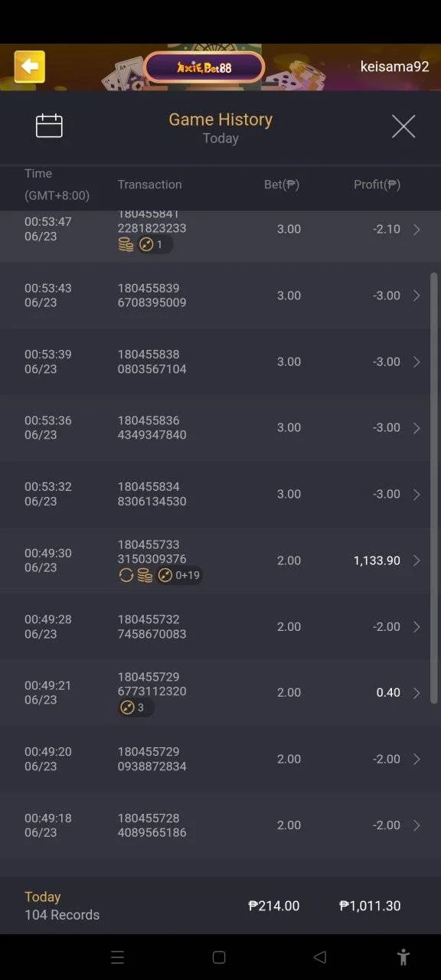Open the calendar date picker icon
Screen dimensions: 441x980
[x=49, y=126]
